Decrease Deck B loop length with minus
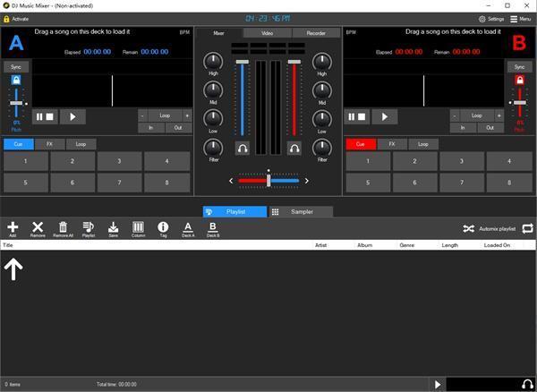The width and height of the screenshot is (537, 392). point(454,115)
